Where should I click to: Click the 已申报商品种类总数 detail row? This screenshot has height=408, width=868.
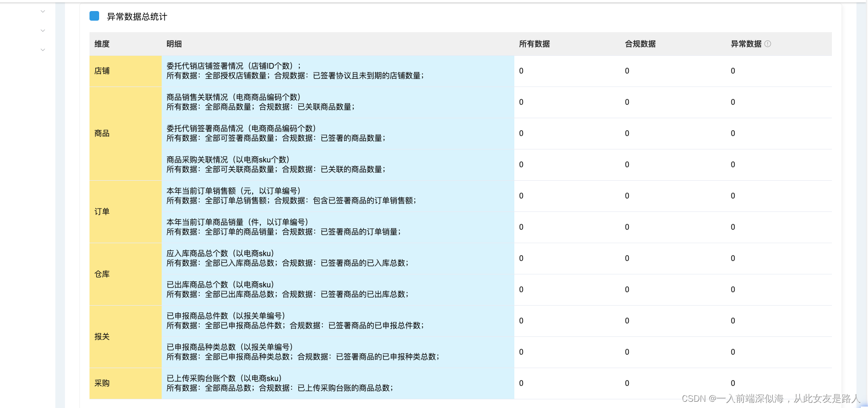pyautogui.click(x=338, y=352)
